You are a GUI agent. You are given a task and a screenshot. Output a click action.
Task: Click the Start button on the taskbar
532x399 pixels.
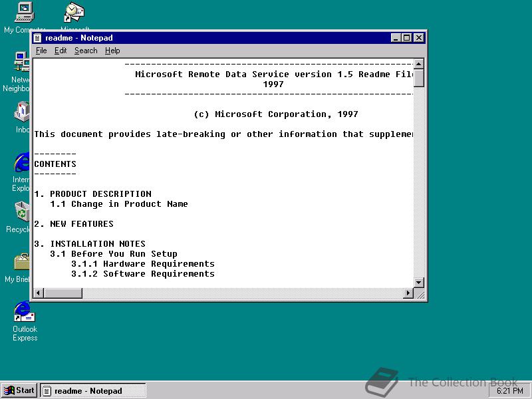click(19, 390)
